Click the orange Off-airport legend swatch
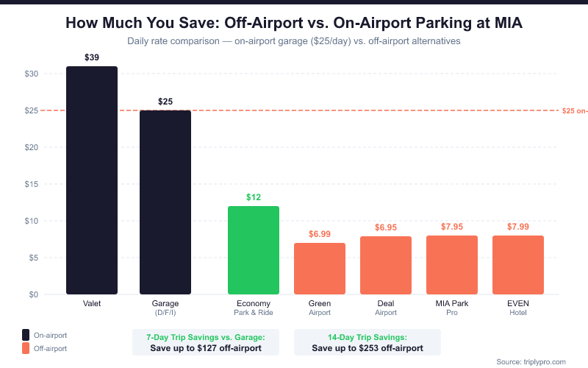 tap(26, 348)
